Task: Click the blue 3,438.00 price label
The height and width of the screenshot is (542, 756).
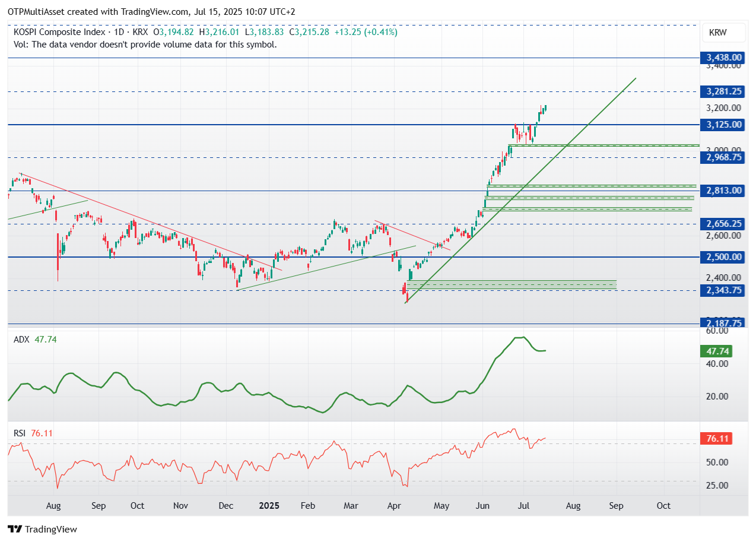Action: pyautogui.click(x=722, y=58)
